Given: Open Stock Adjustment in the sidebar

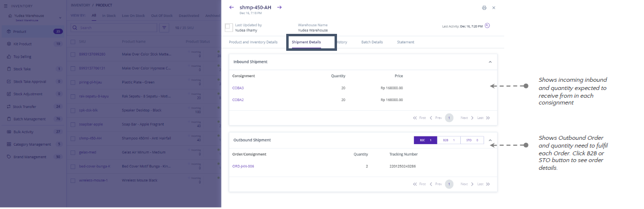Looking at the screenshot, I should click(x=33, y=94).
